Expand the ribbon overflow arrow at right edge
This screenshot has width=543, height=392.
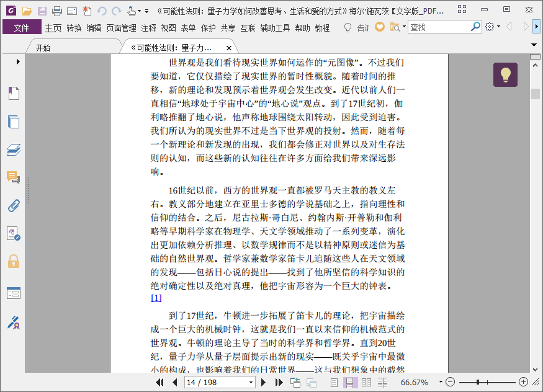point(537,26)
